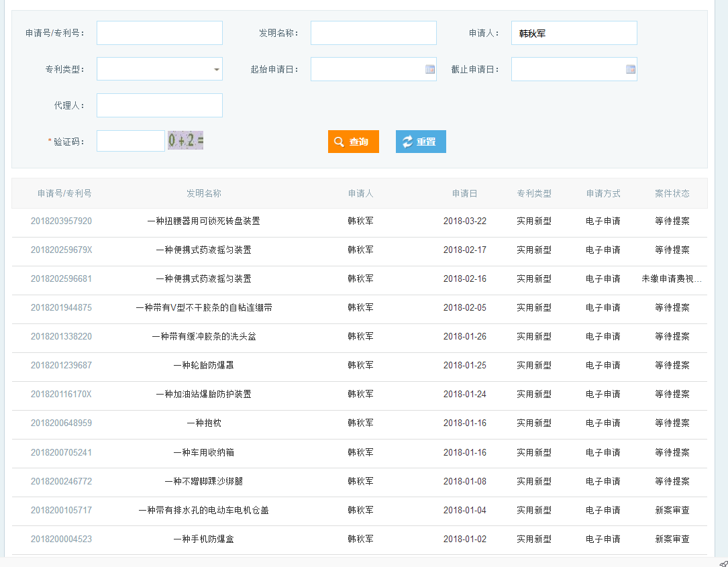Focus the 代理人 input field
The width and height of the screenshot is (728, 567).
[x=160, y=105]
